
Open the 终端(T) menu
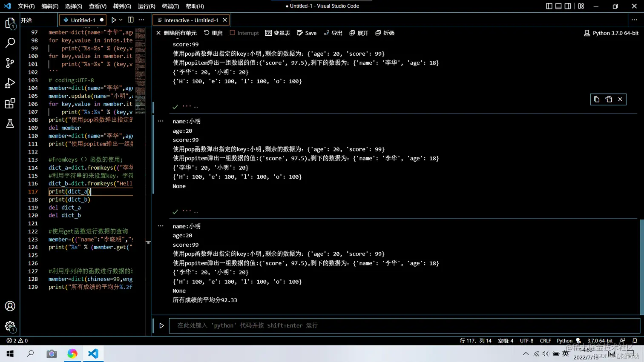pyautogui.click(x=170, y=6)
